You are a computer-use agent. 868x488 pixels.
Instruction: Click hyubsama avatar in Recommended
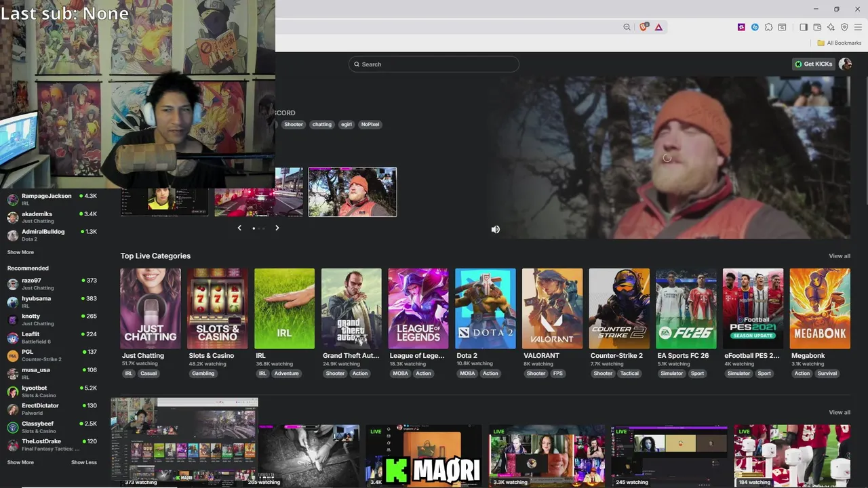coord(13,302)
